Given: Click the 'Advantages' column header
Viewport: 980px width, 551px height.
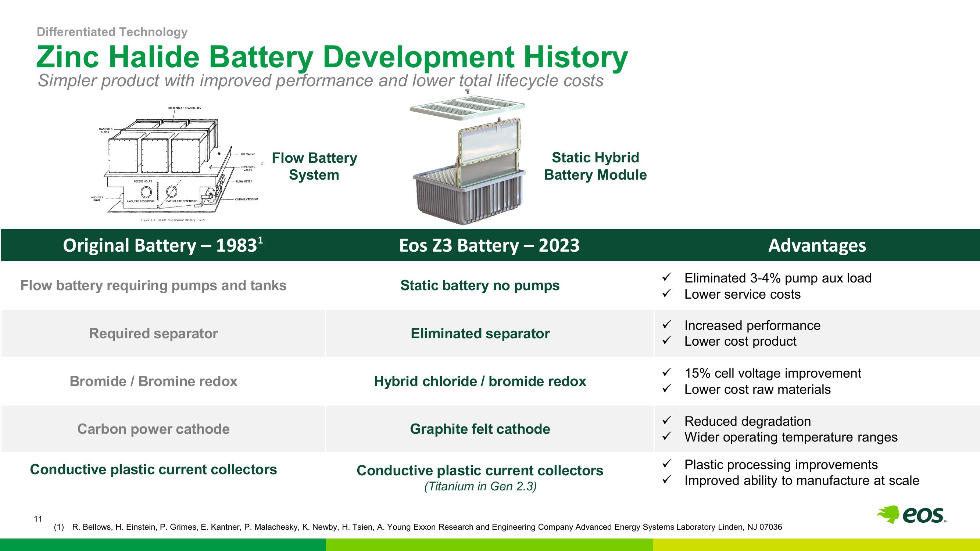Looking at the screenshot, I should click(817, 245).
